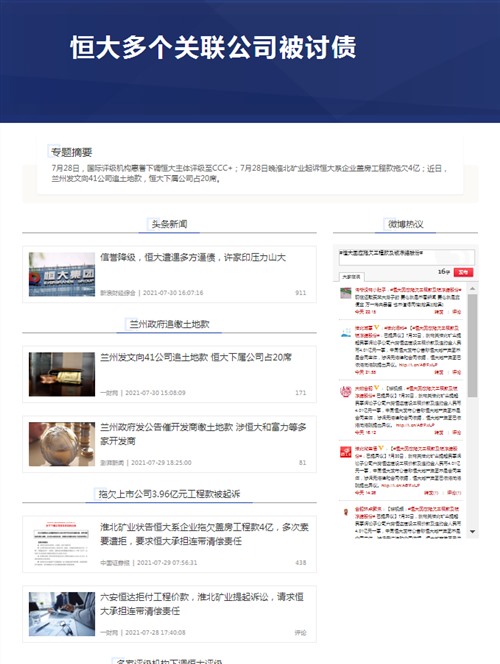The width and height of the screenshot is (500, 664).
Task: Click the coins and banknote thumbnail image
Action: click(62, 374)
